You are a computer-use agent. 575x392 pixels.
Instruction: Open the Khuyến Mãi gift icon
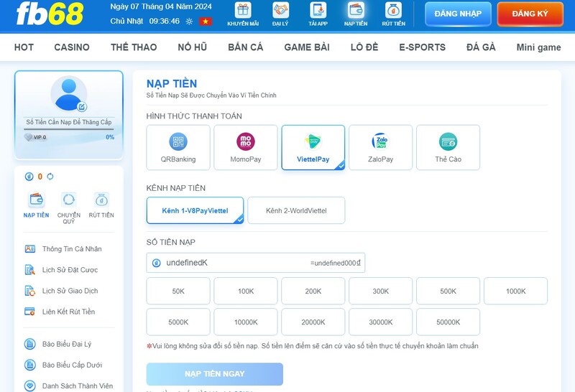(x=243, y=10)
